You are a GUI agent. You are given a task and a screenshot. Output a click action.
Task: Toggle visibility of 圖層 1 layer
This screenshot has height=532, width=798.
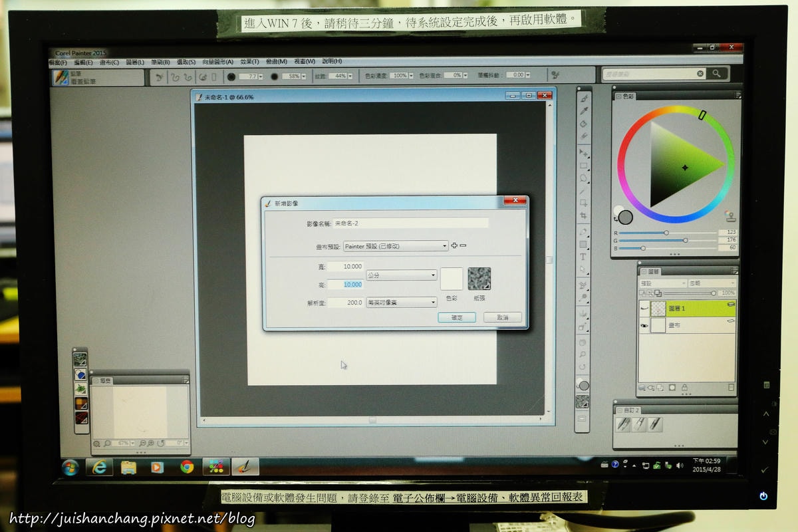[644, 309]
